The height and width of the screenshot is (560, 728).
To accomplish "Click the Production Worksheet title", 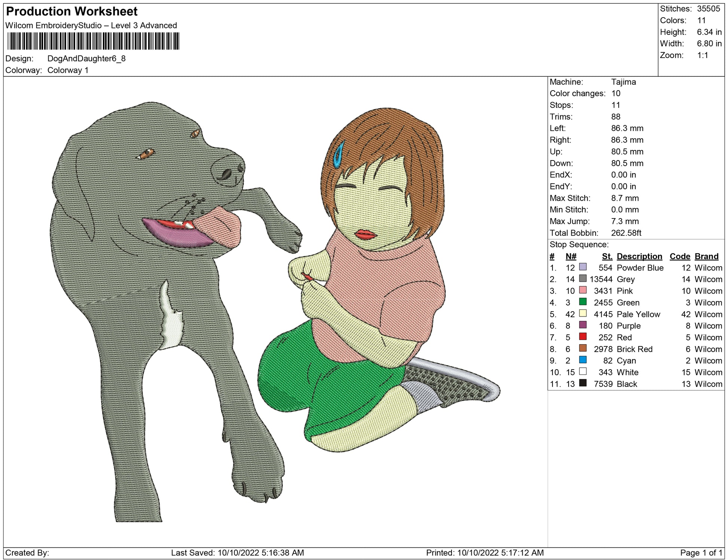I will pyautogui.click(x=72, y=12).
